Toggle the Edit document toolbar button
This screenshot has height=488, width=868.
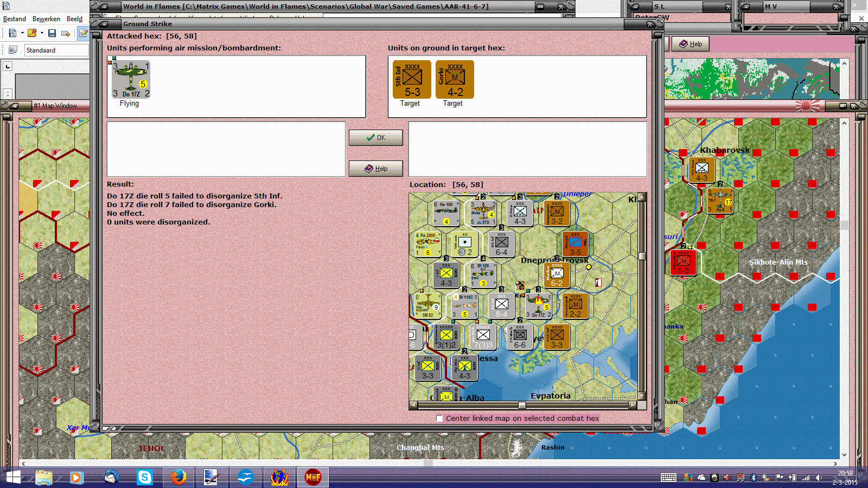pyautogui.click(x=83, y=33)
